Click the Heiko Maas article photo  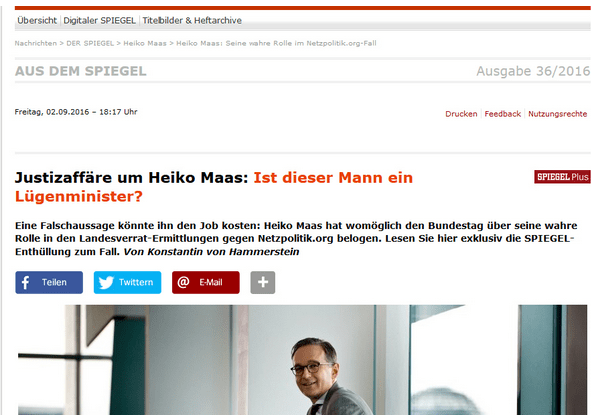coord(303,360)
